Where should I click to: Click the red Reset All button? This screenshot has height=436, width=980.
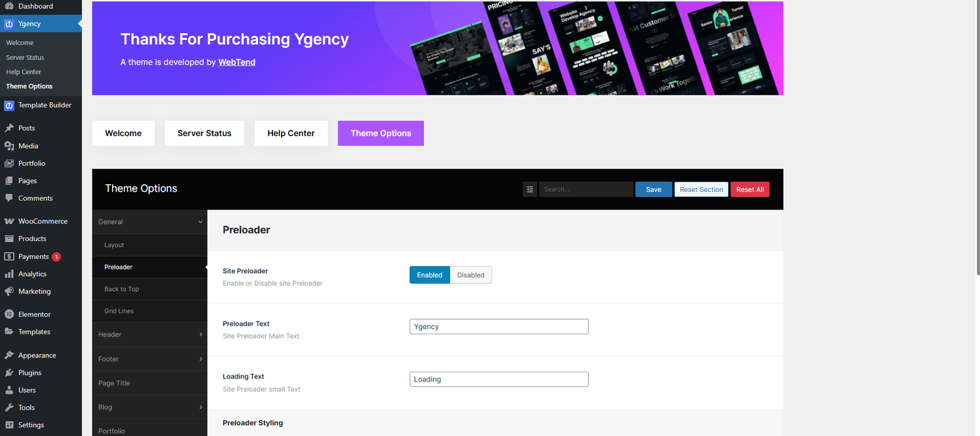(750, 190)
